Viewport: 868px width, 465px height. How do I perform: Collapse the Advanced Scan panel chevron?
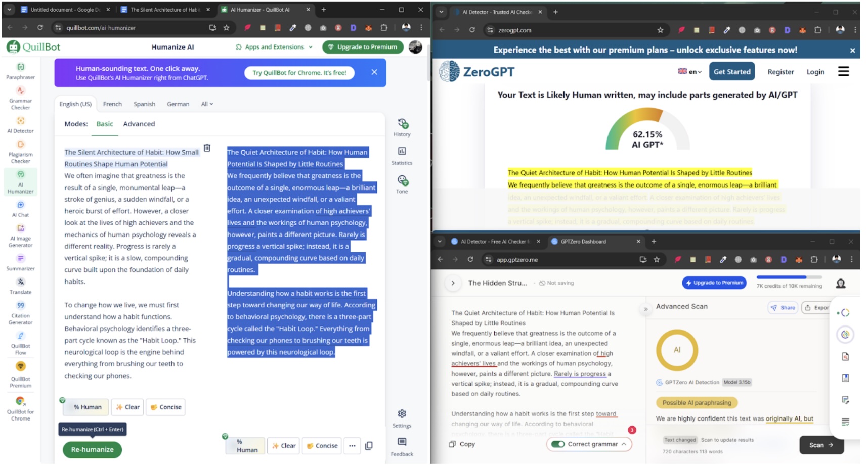coord(646,309)
